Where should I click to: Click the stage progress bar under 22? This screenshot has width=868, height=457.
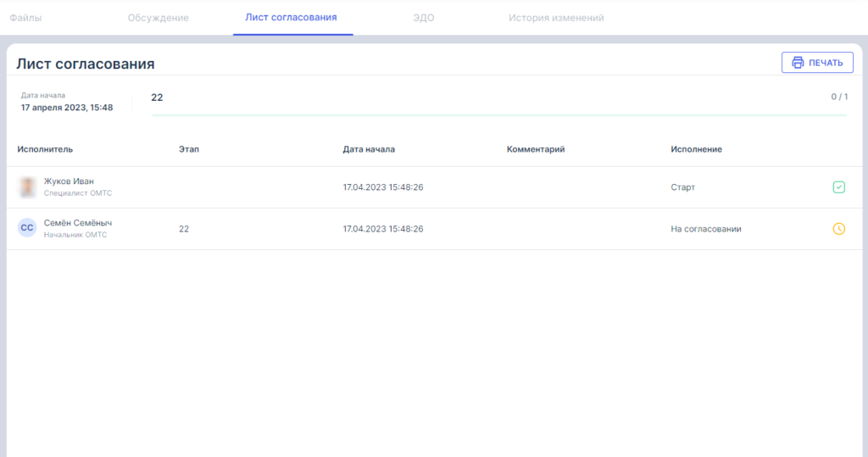pos(499,115)
